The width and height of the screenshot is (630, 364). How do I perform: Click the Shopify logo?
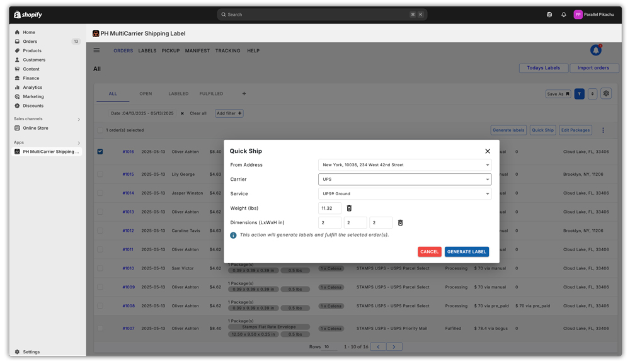point(28,14)
